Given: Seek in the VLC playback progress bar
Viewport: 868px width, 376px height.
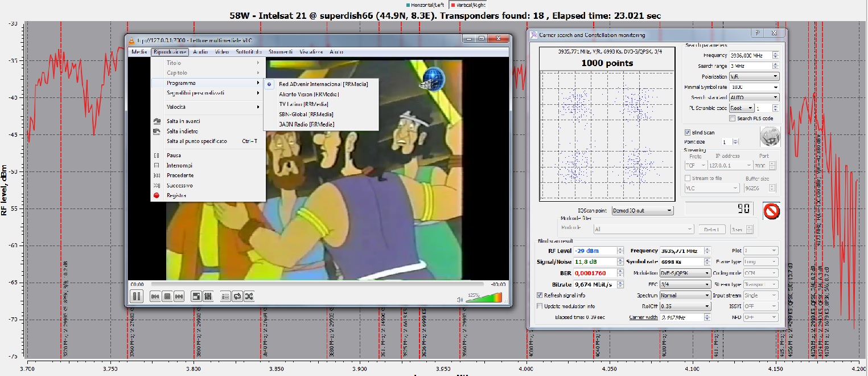Looking at the screenshot, I should [318, 284].
